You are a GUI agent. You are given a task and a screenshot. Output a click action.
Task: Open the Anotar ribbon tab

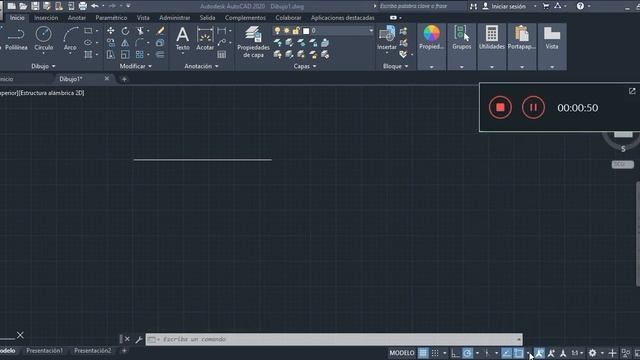tap(77, 18)
